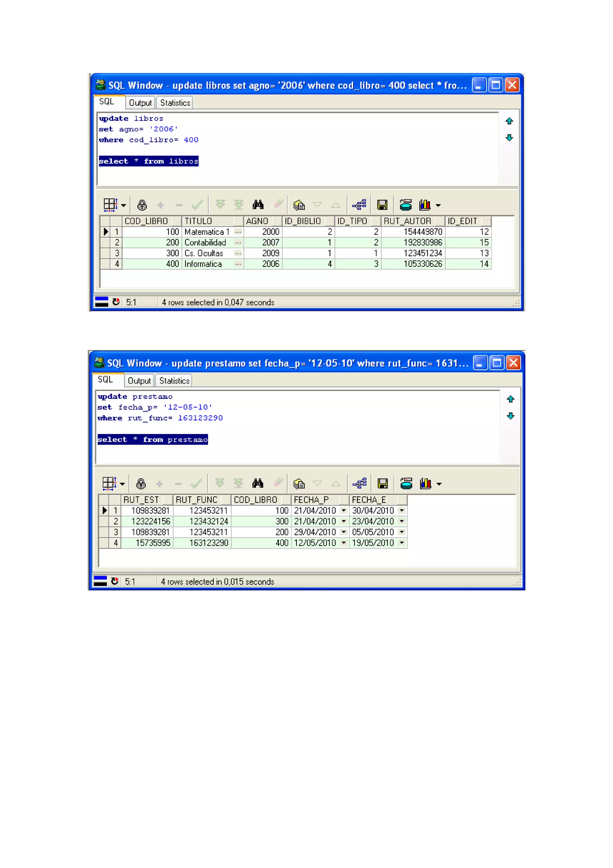Click RUT_FUNC cell 163123290
The image size is (613, 868).
click(202, 543)
